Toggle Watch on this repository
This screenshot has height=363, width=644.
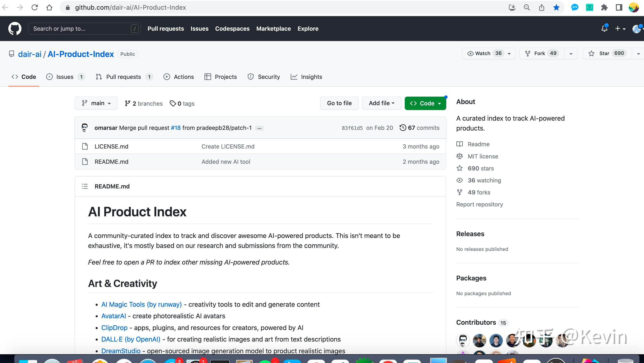point(482,53)
